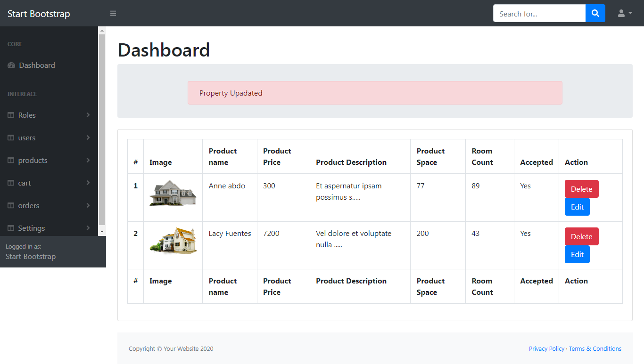The image size is (644, 364).
Task: Click the columns icon beside users
Action: click(x=11, y=138)
